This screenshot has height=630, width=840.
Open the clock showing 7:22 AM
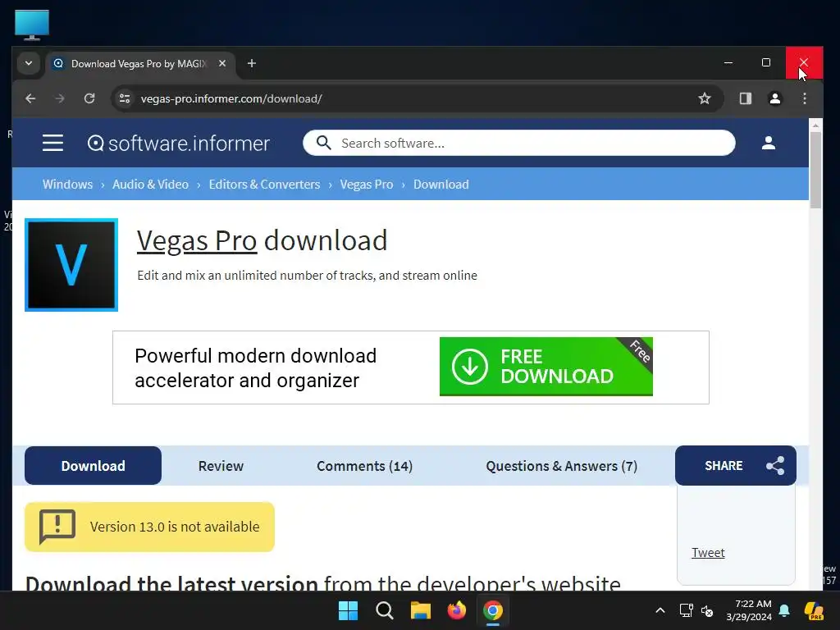(x=749, y=610)
